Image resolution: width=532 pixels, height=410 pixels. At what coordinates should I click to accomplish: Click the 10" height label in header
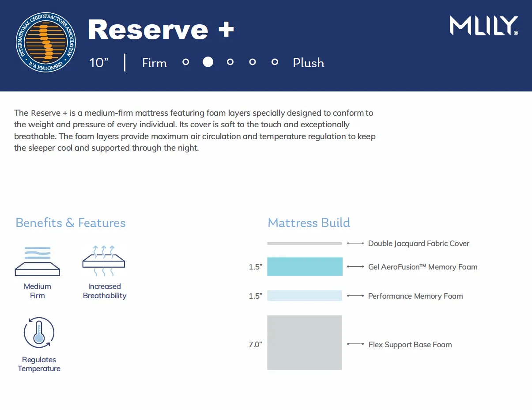(x=99, y=63)
